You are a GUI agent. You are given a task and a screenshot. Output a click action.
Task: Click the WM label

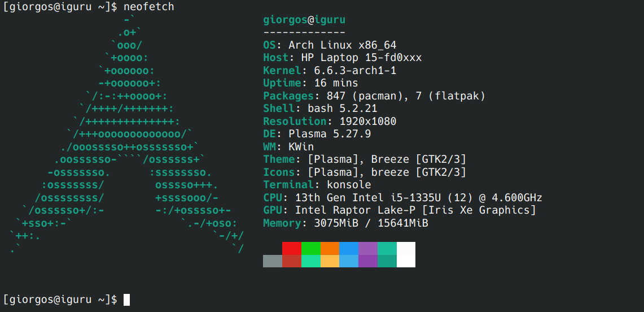click(x=269, y=147)
